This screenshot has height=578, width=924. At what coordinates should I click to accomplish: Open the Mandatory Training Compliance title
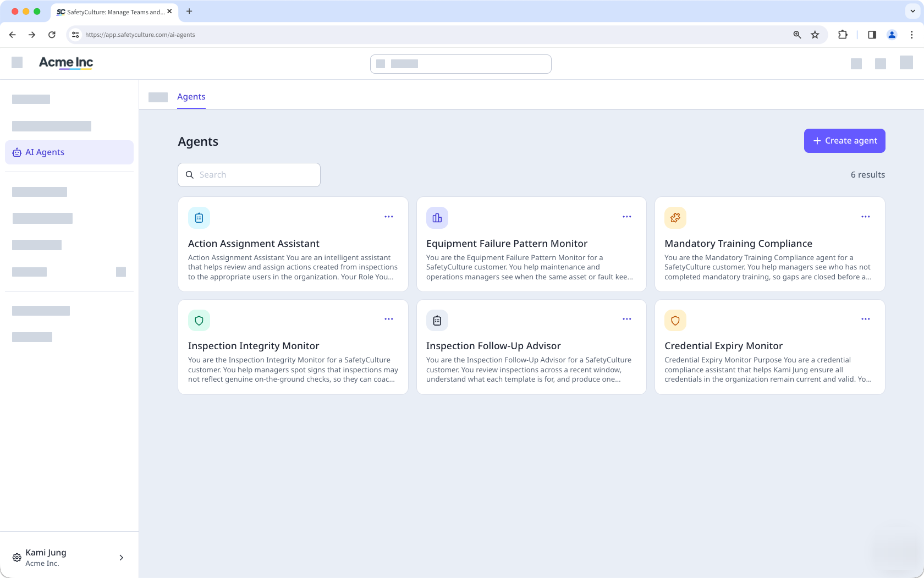click(x=738, y=244)
